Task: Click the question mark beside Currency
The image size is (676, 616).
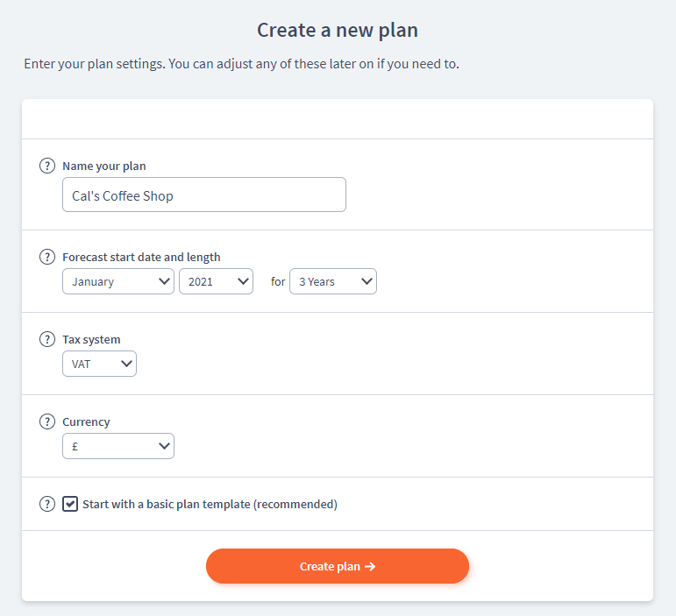Action: tap(47, 421)
